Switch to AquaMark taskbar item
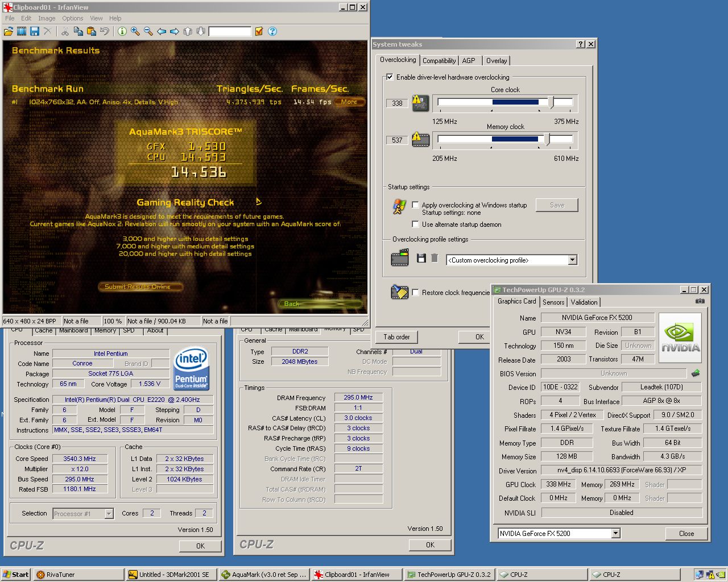 (264, 575)
